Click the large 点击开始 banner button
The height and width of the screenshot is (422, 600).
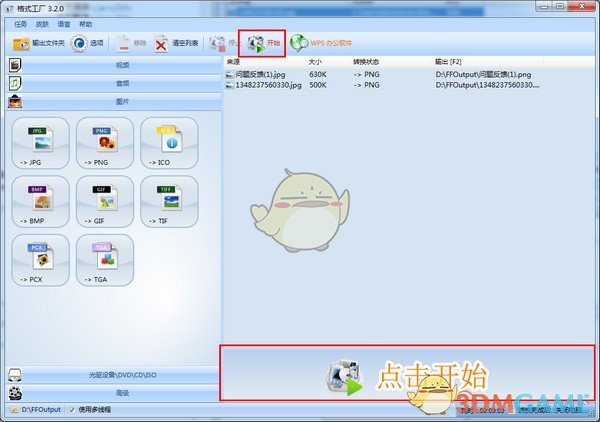point(407,373)
